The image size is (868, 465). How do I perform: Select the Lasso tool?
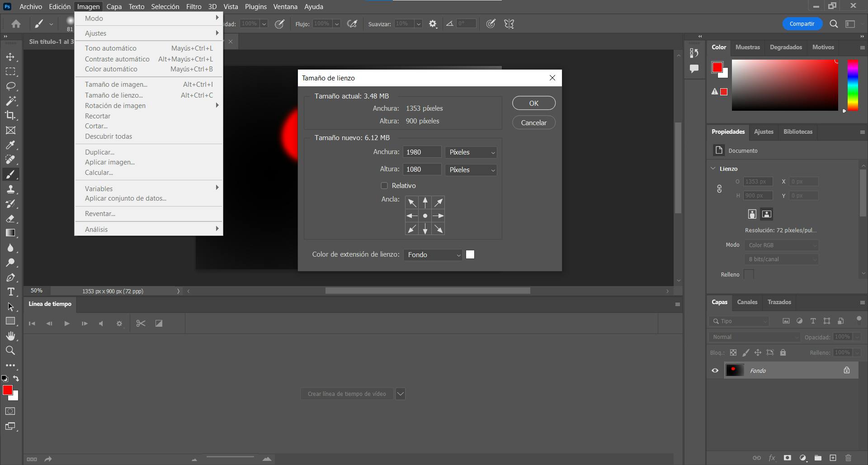coord(10,86)
